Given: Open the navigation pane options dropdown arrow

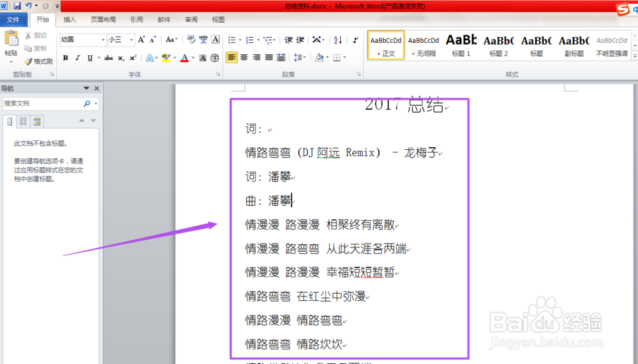Looking at the screenshot, I should coord(86,88).
